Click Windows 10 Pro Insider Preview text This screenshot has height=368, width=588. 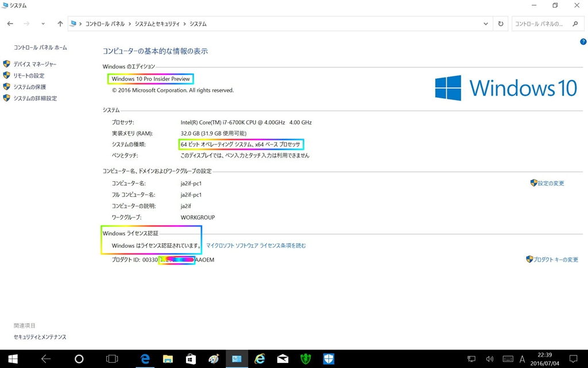click(x=151, y=79)
